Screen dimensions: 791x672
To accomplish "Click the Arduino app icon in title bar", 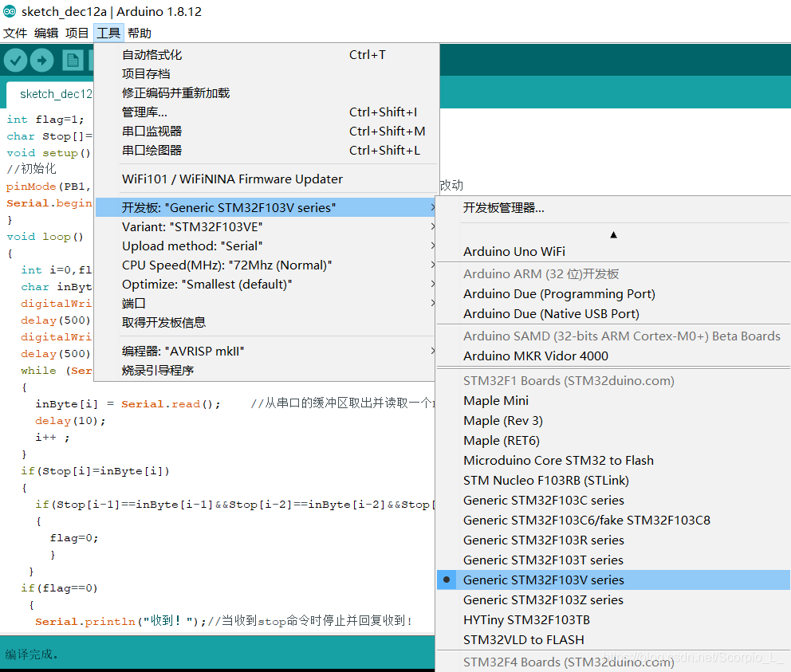I will click(x=10, y=11).
